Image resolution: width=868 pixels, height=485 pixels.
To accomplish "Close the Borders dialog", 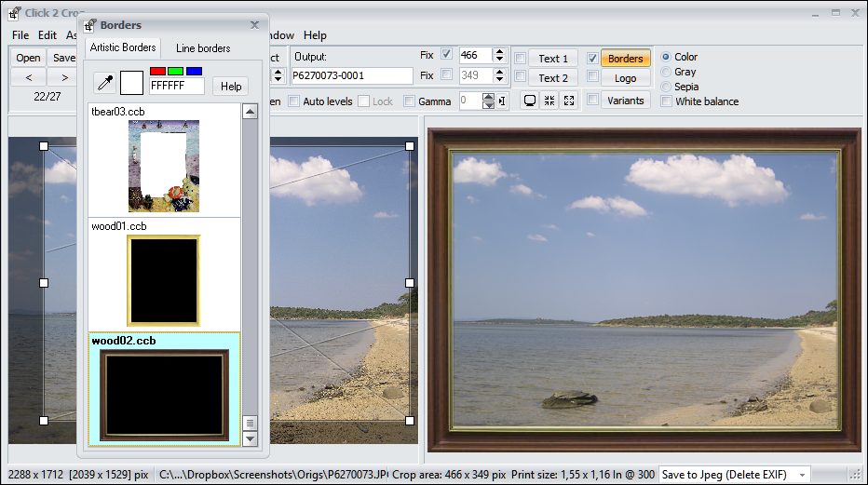I will click(x=254, y=25).
